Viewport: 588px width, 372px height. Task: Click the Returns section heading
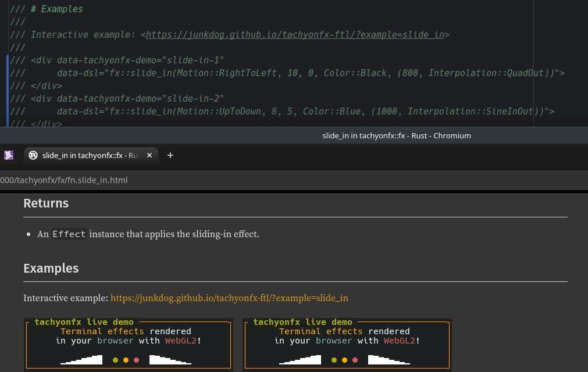[x=46, y=203]
